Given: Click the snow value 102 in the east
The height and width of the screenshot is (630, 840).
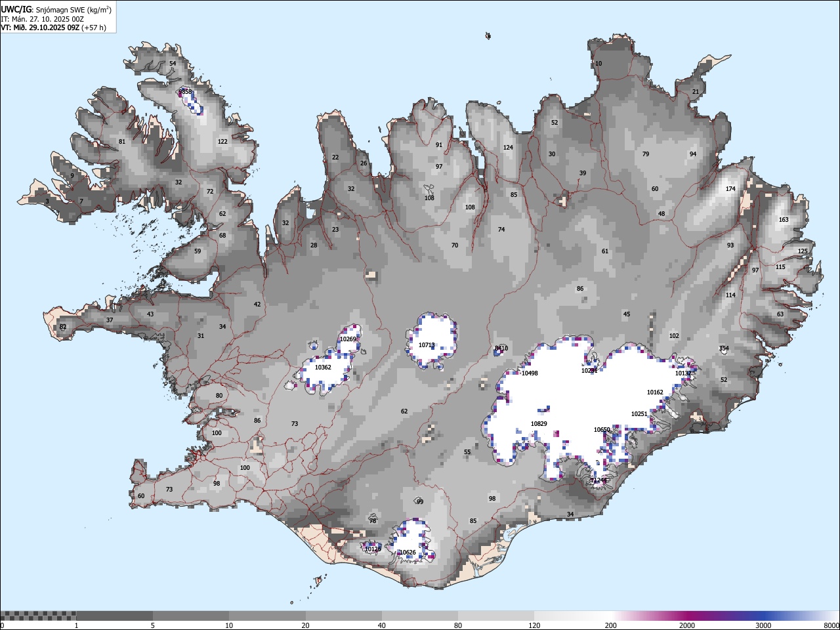Looking at the screenshot, I should tap(674, 336).
